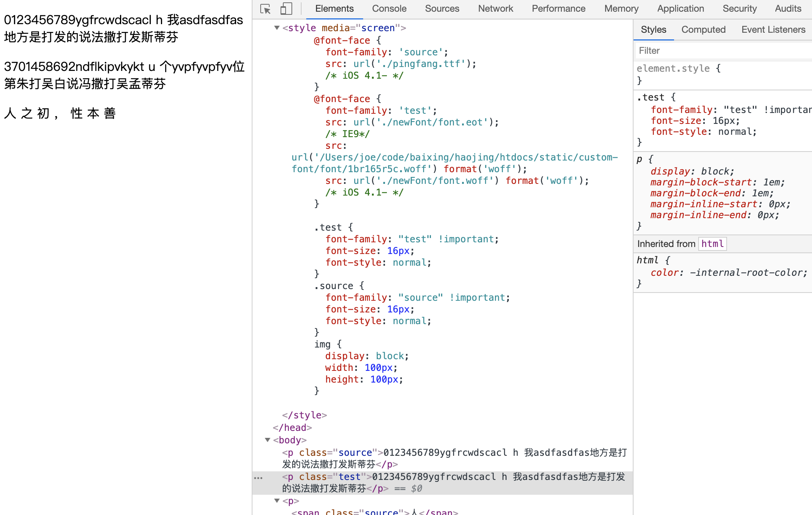Toggle the device toolbar icon
This screenshot has width=812, height=515.
click(286, 9)
